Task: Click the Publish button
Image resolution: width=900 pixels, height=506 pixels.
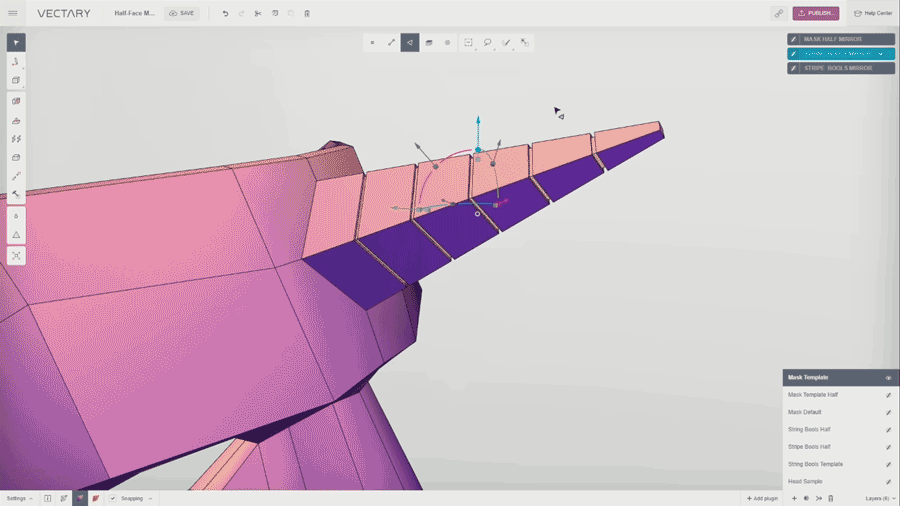Action: [x=816, y=13]
